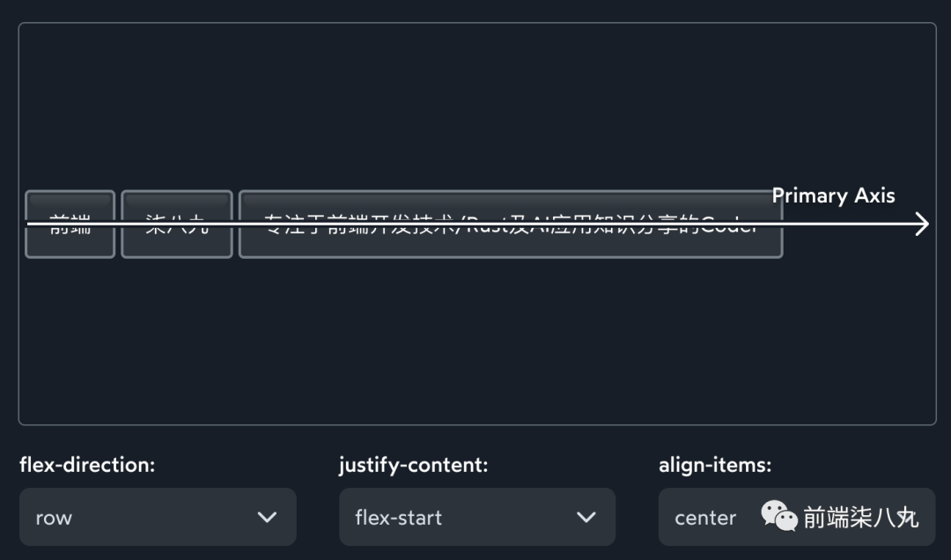Click the "Primary Axis" label
The width and height of the screenshot is (951, 560).
(x=833, y=196)
